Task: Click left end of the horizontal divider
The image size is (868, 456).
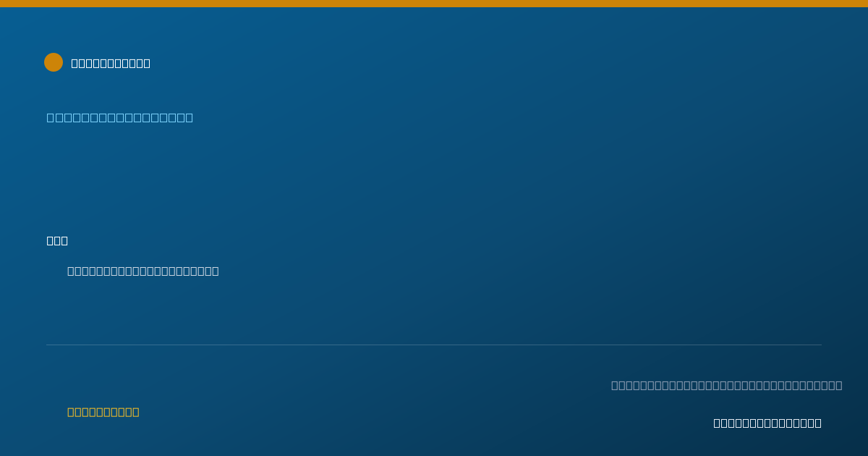Action: pyautogui.click(x=48, y=345)
